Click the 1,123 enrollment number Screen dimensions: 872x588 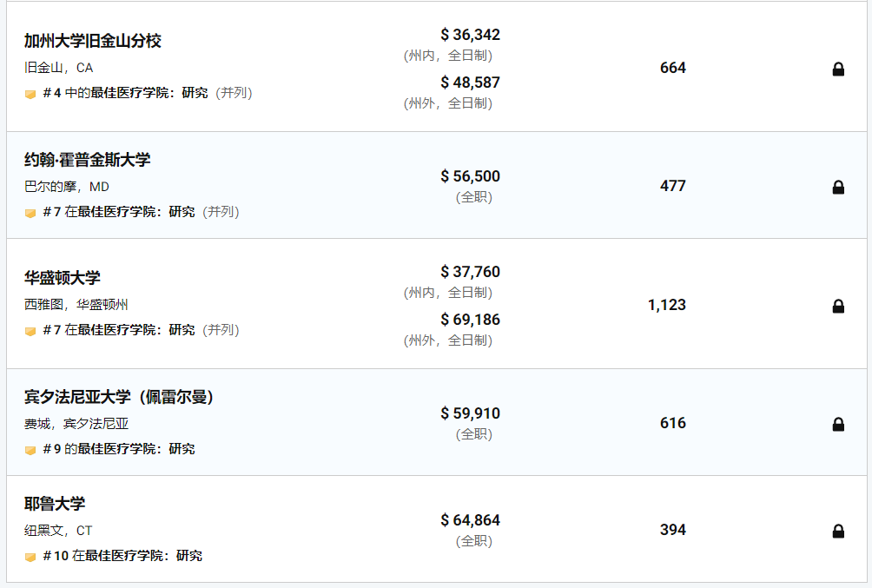[667, 305]
